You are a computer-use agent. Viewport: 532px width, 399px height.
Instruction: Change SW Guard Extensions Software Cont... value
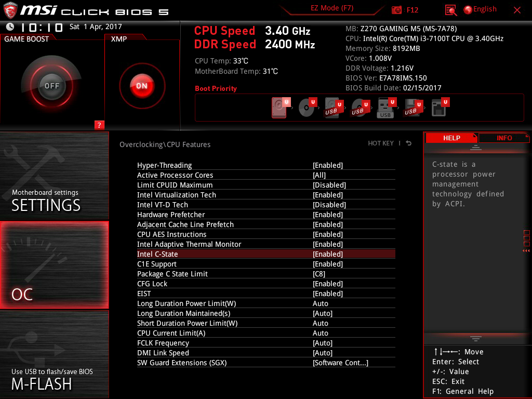340,362
